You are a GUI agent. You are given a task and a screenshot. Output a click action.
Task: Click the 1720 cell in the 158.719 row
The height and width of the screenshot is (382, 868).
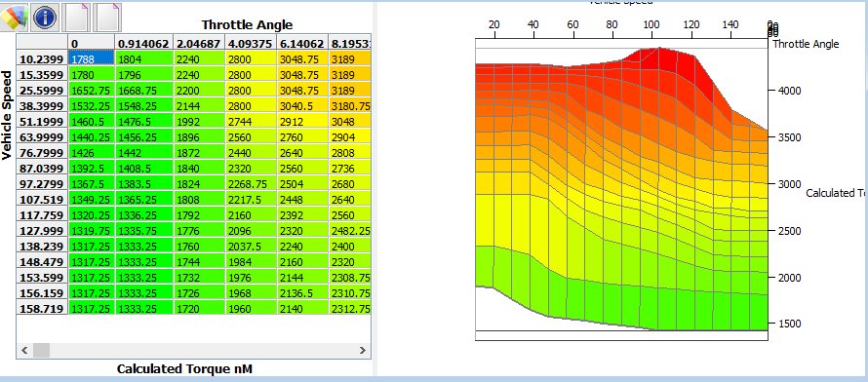point(199,308)
